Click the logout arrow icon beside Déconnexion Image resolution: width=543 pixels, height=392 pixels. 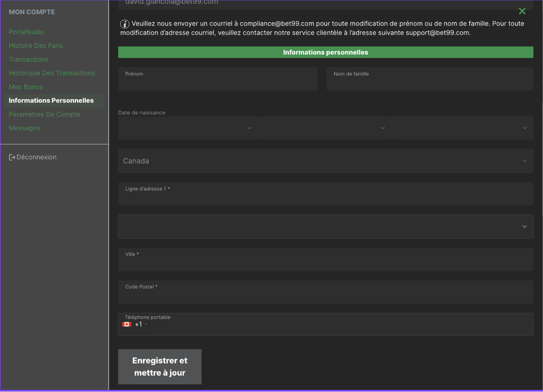[12, 157]
